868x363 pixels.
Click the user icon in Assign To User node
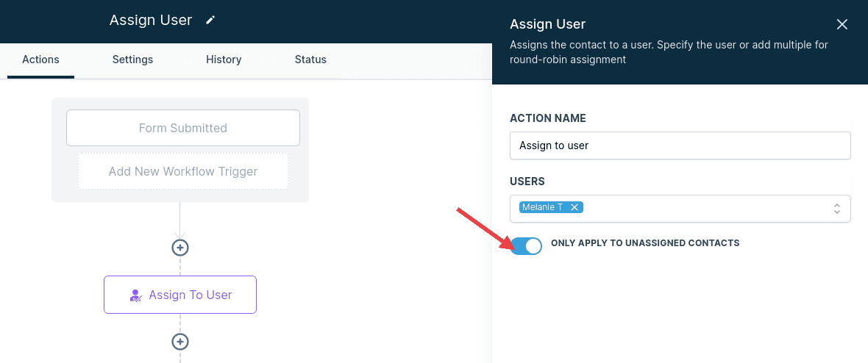135,295
